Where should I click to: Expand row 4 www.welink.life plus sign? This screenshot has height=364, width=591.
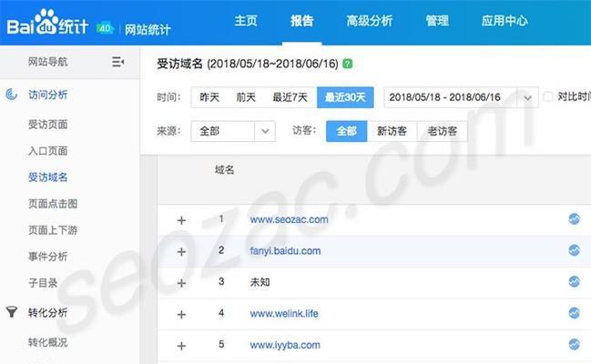tap(181, 314)
